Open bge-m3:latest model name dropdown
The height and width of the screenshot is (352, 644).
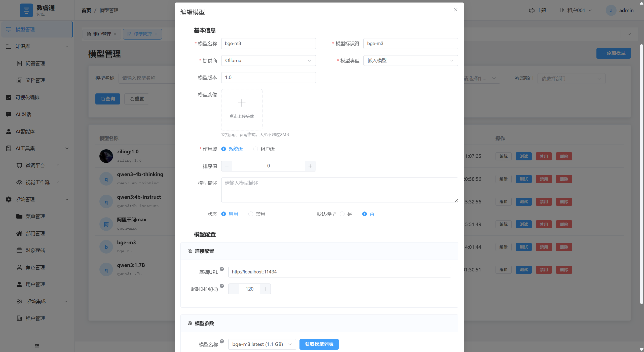262,344
